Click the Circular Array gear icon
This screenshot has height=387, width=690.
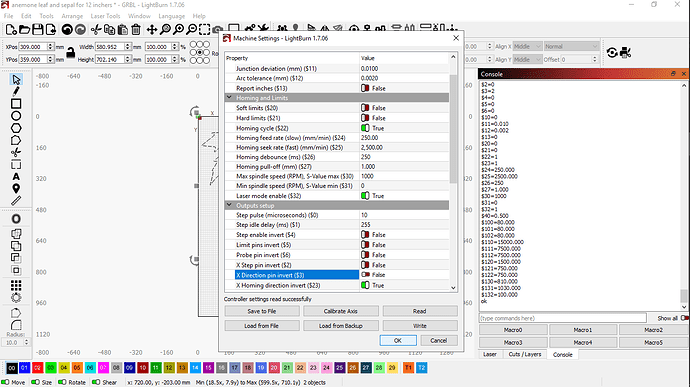16,298
